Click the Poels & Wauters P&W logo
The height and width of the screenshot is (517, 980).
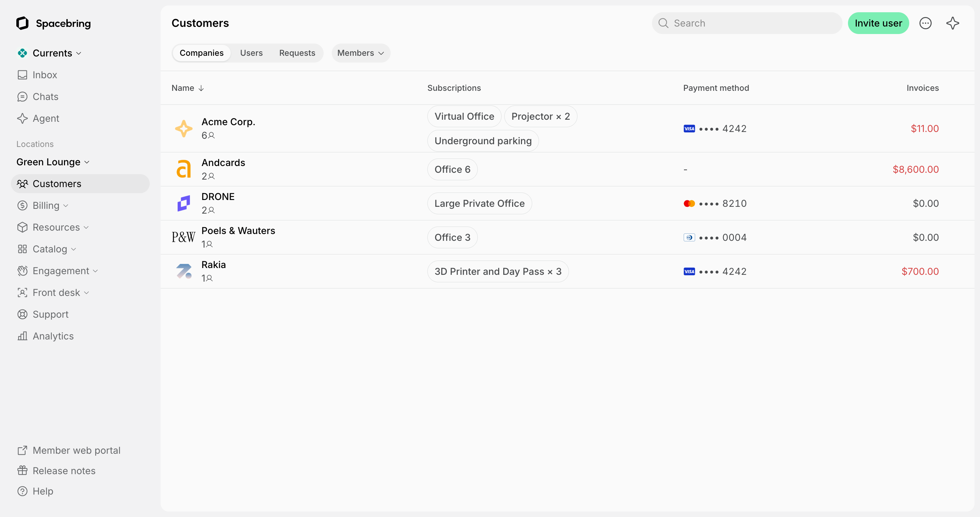point(183,237)
